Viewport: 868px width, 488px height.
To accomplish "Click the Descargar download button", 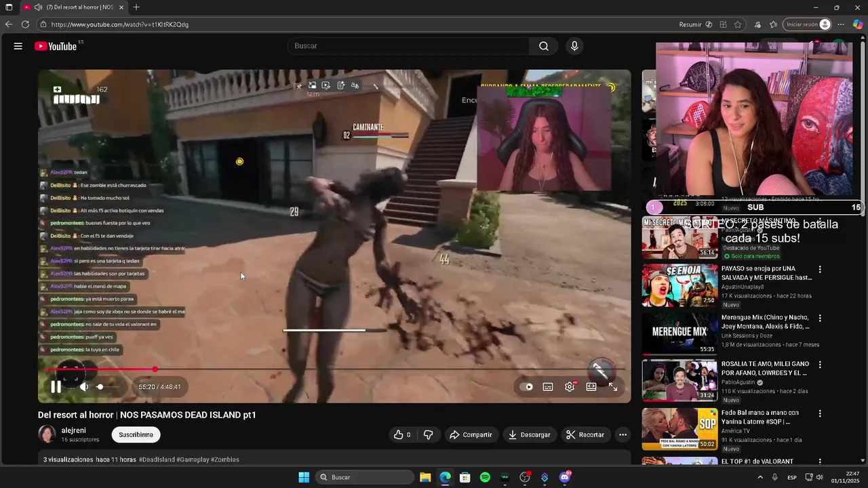I will [530, 434].
